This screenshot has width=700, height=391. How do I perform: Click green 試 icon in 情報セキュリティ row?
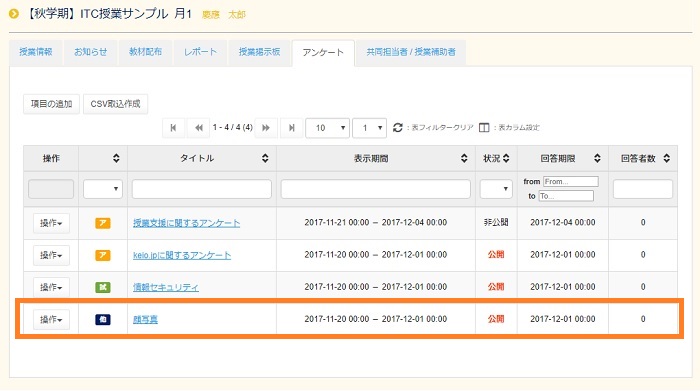click(x=103, y=287)
